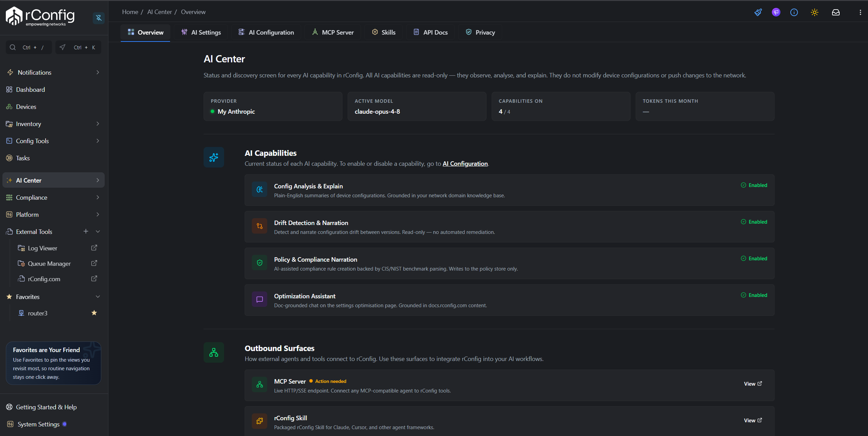The image size is (868, 436).
Task: Click the Dashboard grid icon
Action: click(x=9, y=89)
